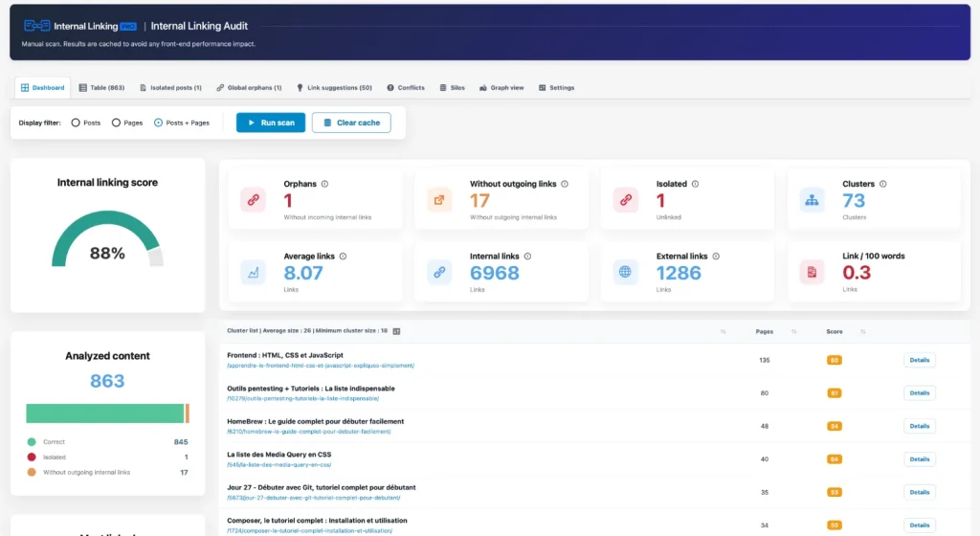The image size is (980, 536).
Task: Click the cluster list settings icon
Action: (x=396, y=331)
